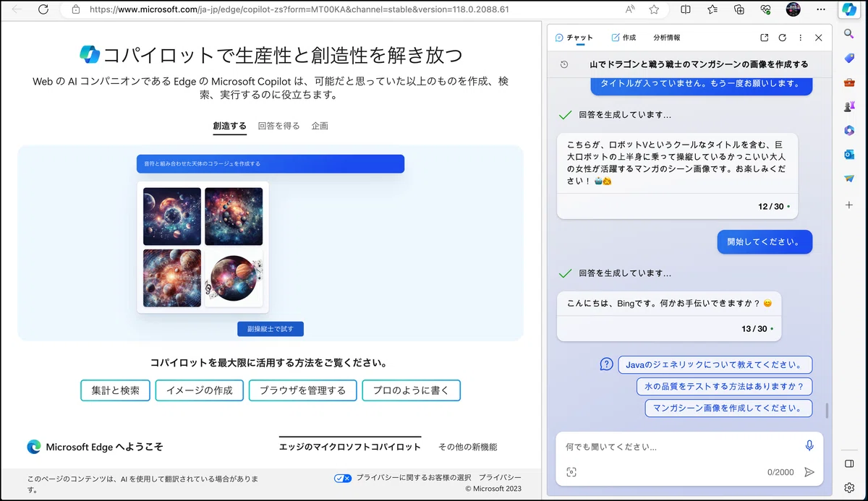Click the profile avatar picture

[793, 9]
